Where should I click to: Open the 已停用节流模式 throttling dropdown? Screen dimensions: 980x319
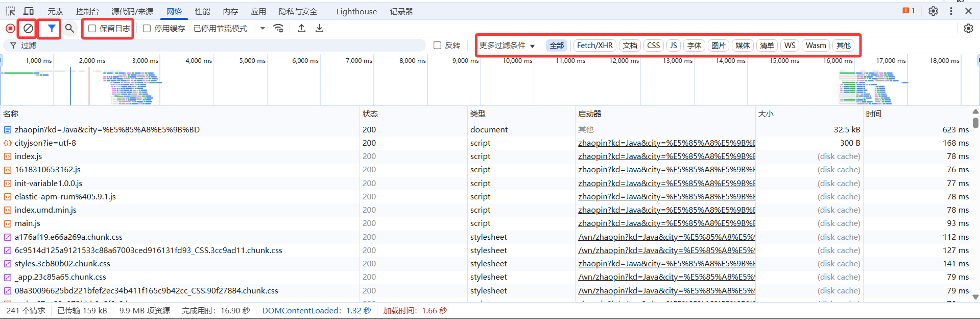(x=229, y=29)
